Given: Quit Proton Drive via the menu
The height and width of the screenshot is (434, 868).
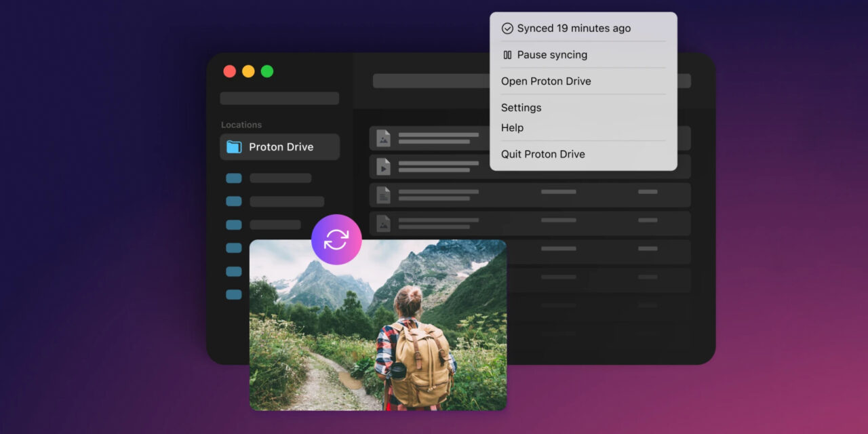Looking at the screenshot, I should (x=542, y=154).
